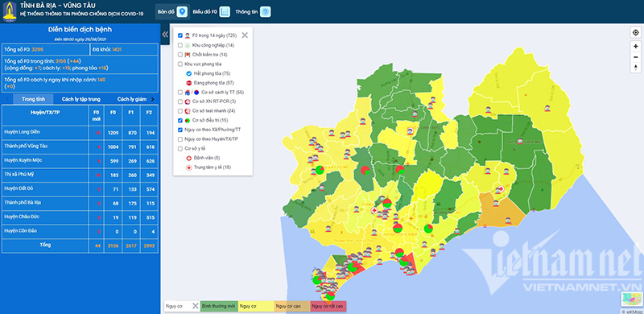644x314 pixels.
Task: Enable the Khu công nghiệp checkbox
Action: [180, 45]
